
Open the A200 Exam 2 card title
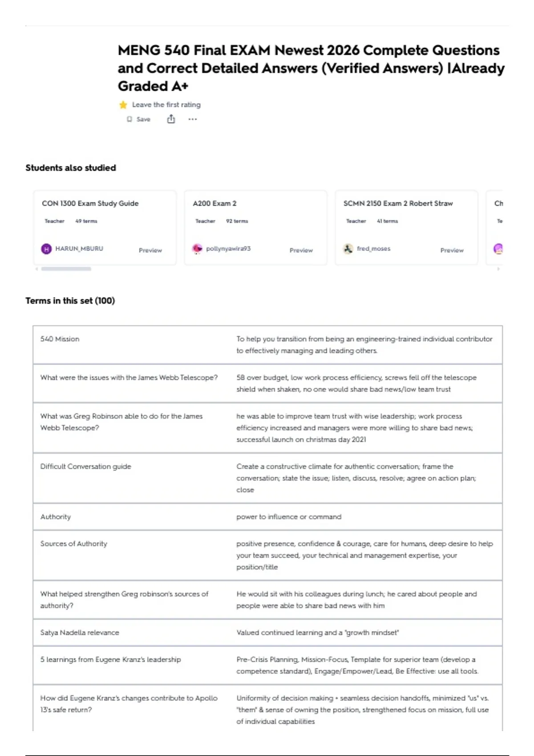click(x=214, y=203)
